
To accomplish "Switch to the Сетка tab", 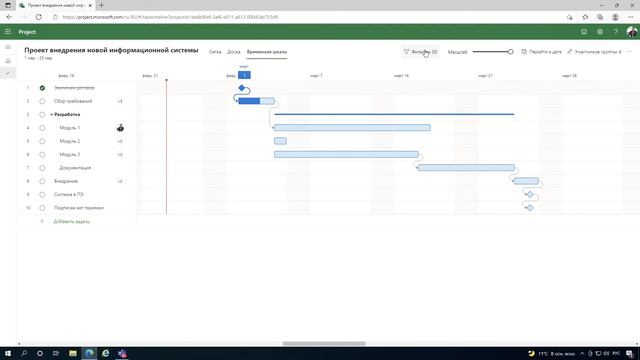I will pos(215,52).
